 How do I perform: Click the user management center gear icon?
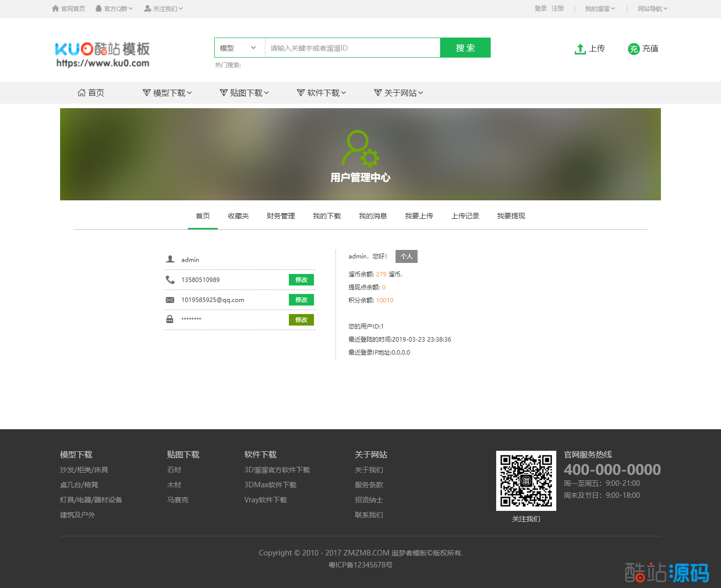[360, 149]
